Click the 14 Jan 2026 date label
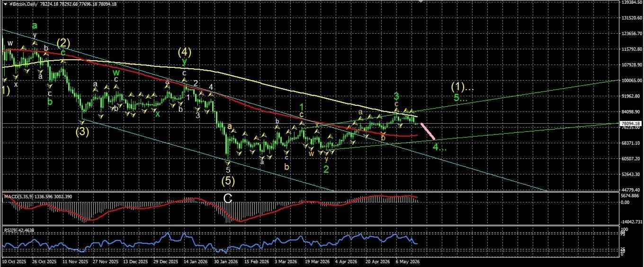 point(195,261)
